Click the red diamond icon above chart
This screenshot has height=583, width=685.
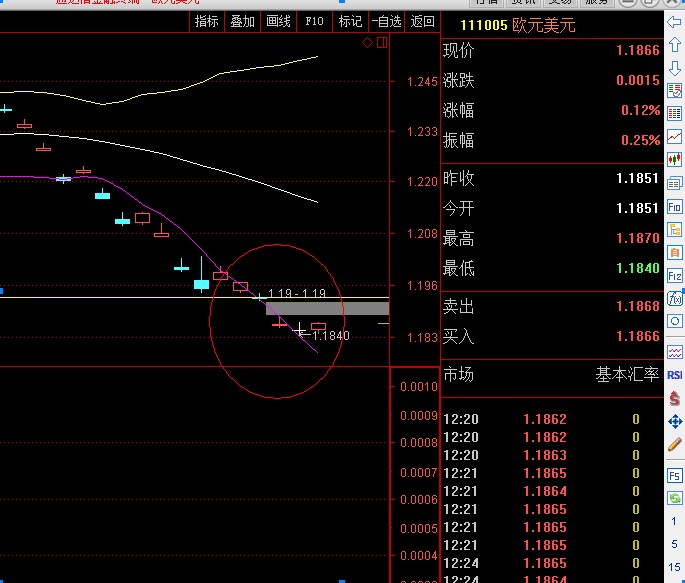pos(367,43)
